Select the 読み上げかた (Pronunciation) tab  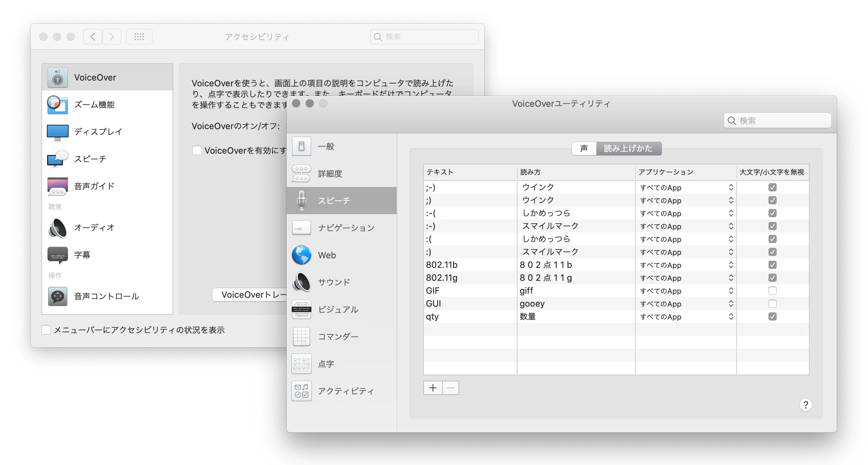click(628, 149)
